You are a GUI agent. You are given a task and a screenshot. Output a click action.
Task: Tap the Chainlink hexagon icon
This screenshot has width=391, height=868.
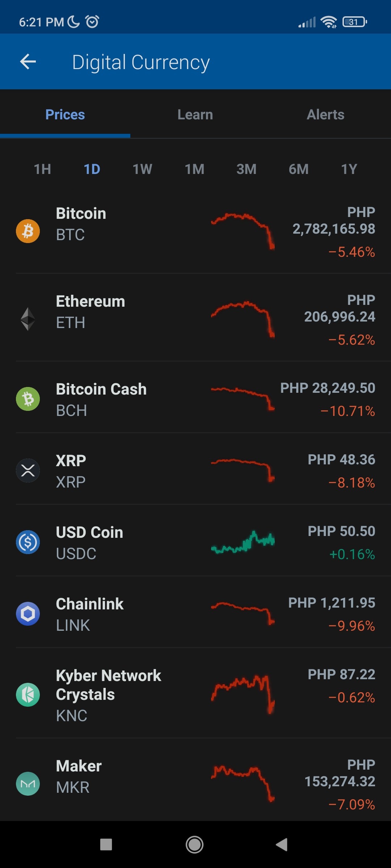point(28,614)
